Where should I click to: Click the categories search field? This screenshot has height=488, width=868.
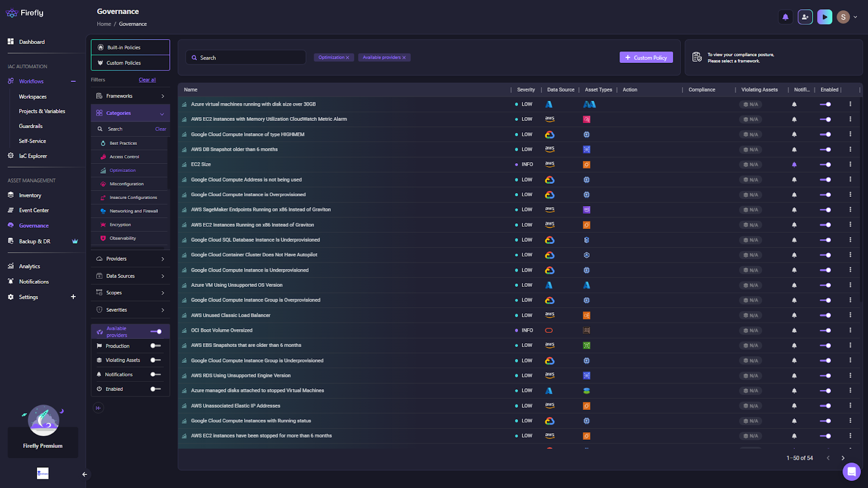(x=125, y=129)
